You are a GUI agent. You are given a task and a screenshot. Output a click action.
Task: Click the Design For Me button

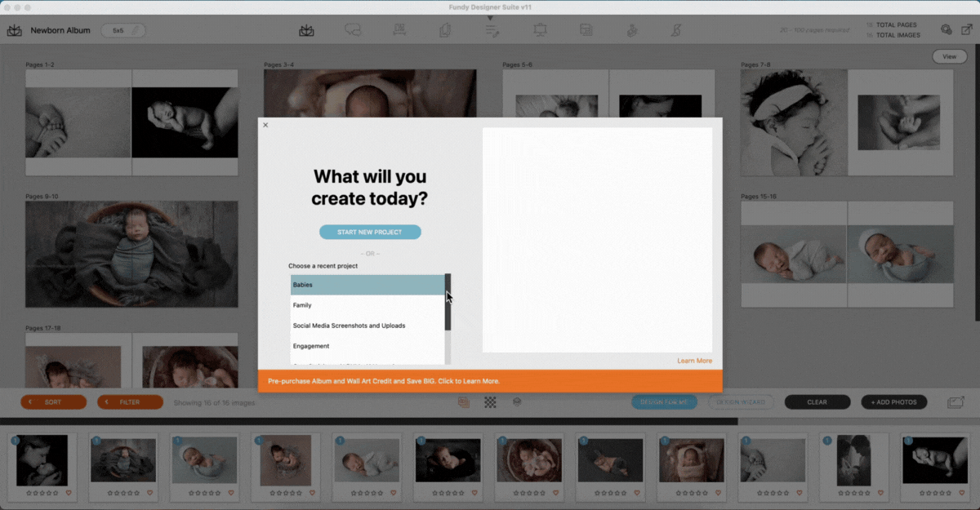[664, 402]
